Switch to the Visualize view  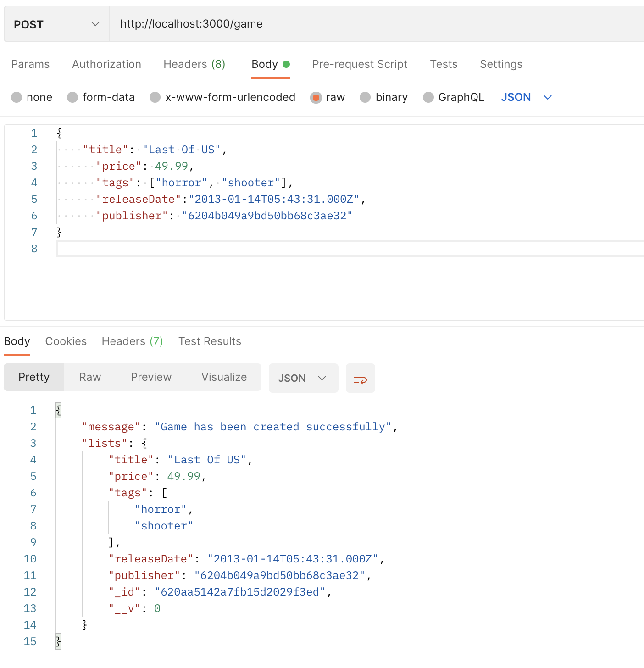(x=224, y=377)
